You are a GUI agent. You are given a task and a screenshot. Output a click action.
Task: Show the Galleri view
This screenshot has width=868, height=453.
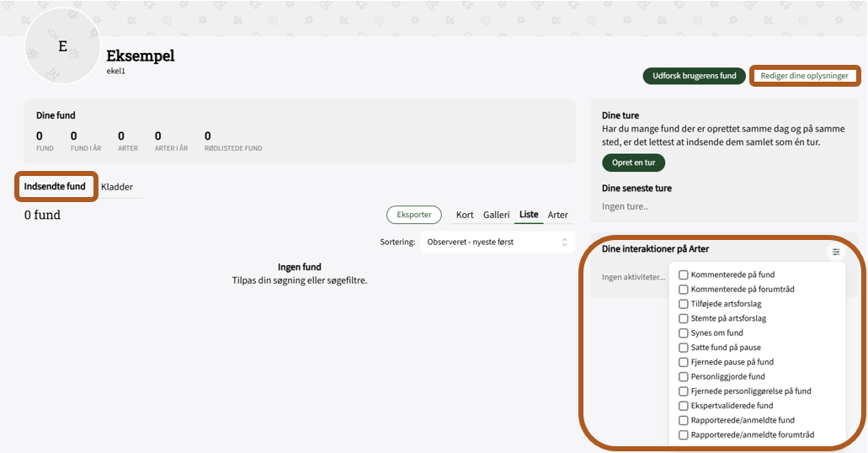(496, 215)
